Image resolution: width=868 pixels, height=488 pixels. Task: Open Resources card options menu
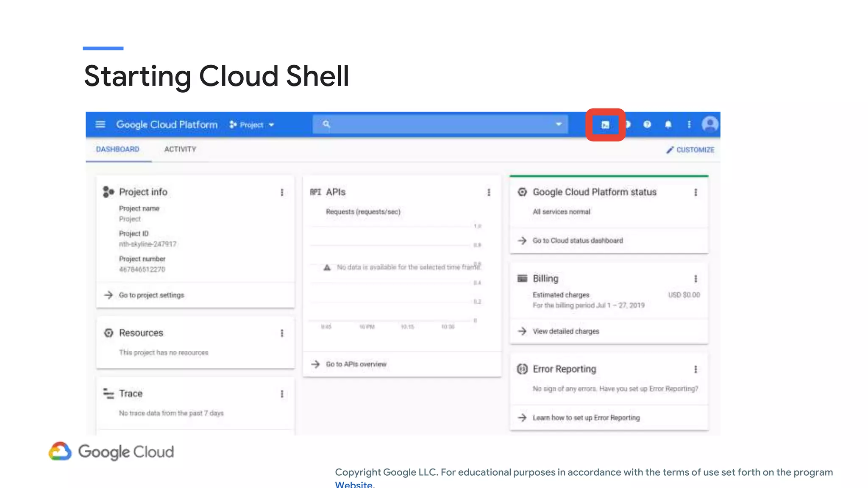click(x=282, y=333)
